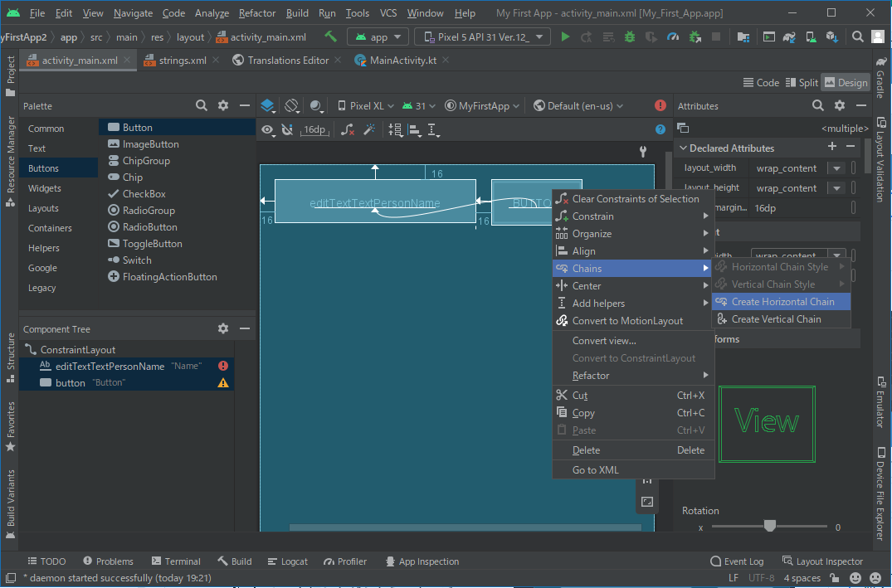This screenshot has height=588, width=892.
Task: Open the Pixel XL device dropdown
Action: coord(365,105)
